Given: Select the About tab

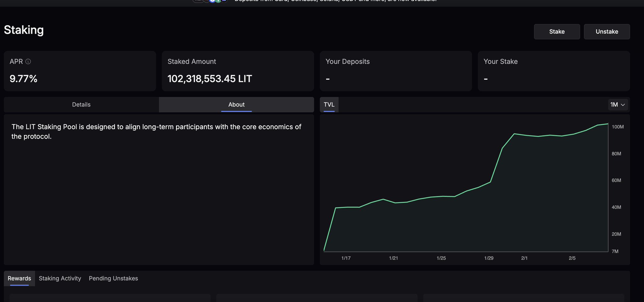Looking at the screenshot, I should pos(236,105).
